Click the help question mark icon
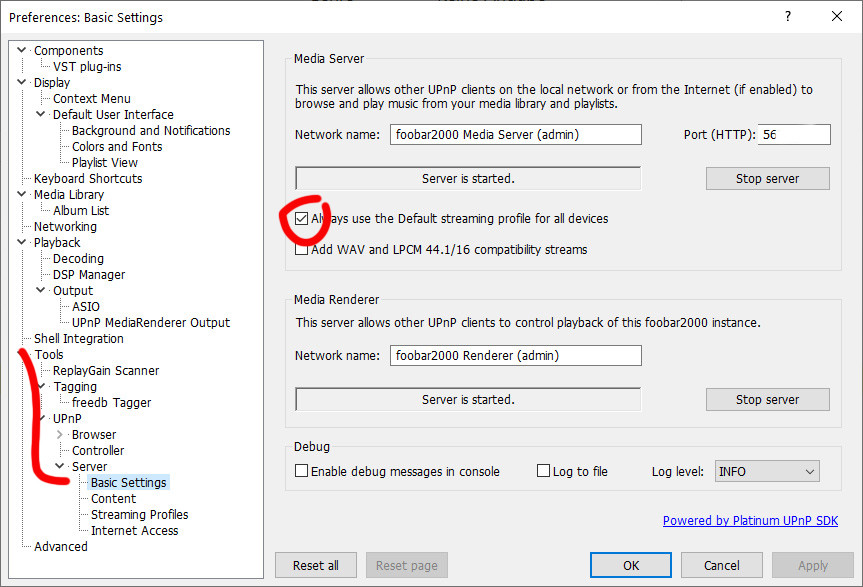 pos(788,16)
